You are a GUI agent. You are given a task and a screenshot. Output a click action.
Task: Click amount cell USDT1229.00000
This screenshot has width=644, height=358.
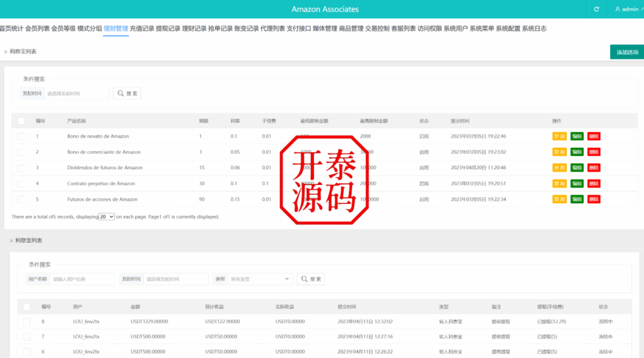tap(149, 322)
